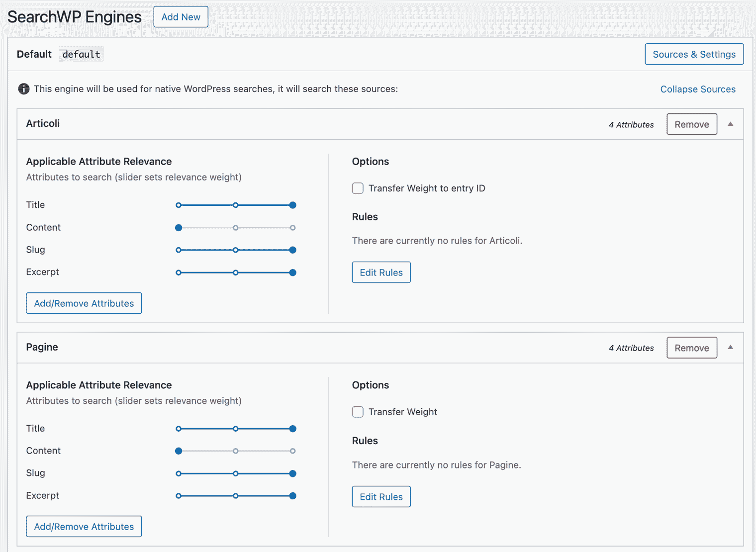
Task: Click the Articoli source heading
Action: coord(43,123)
